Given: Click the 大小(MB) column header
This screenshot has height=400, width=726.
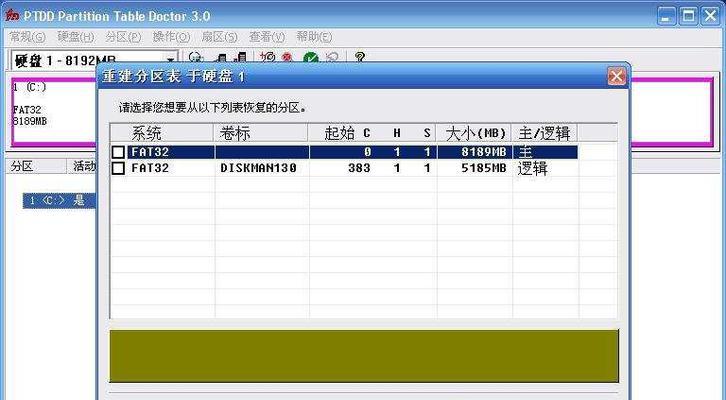Looking at the screenshot, I should [x=475, y=133].
